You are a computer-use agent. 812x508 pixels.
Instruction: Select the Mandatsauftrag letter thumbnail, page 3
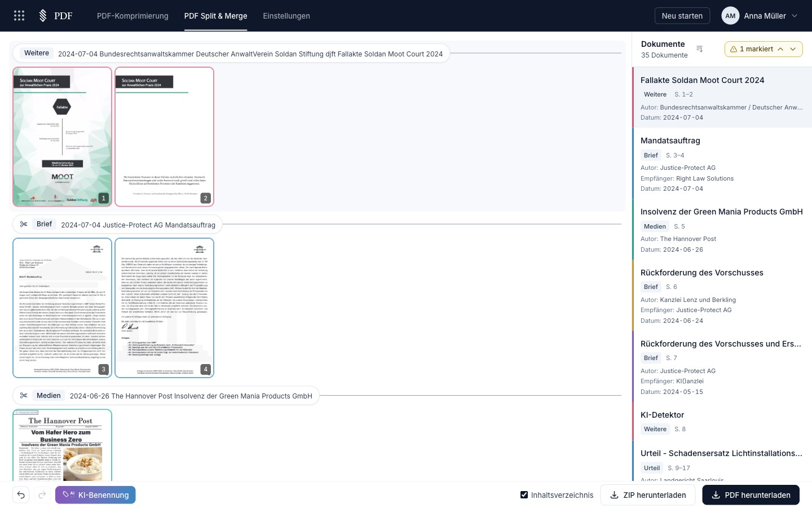coord(62,308)
